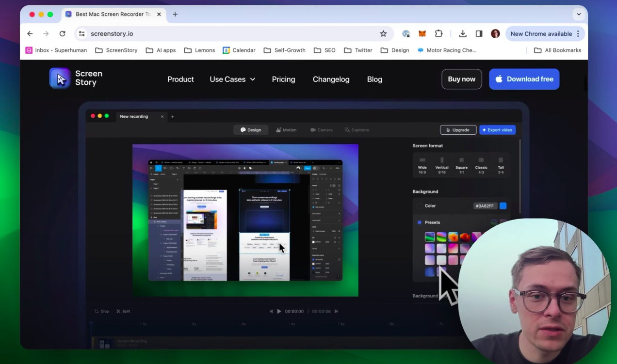
Task: Open the Design bookmarks folder
Action: pos(395,50)
